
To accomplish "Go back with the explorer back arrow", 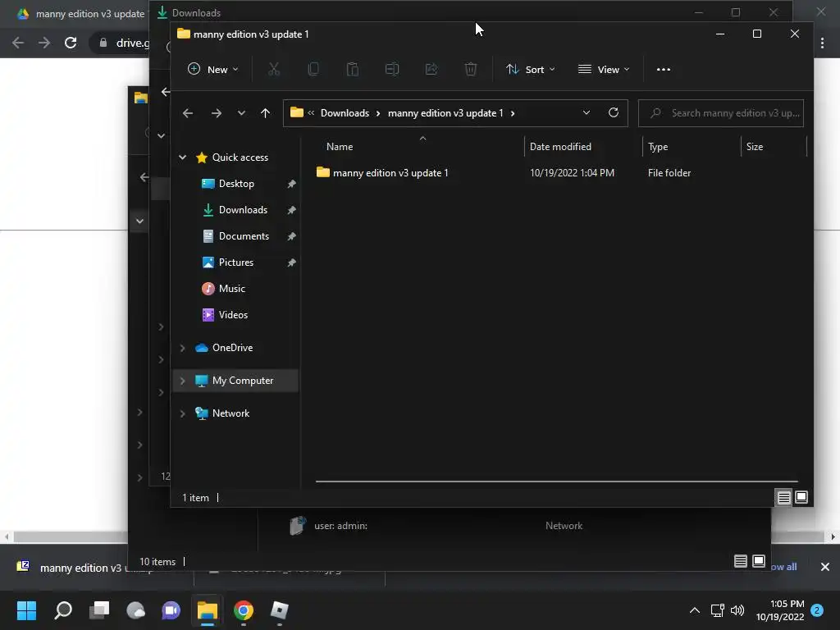I will coord(188,113).
